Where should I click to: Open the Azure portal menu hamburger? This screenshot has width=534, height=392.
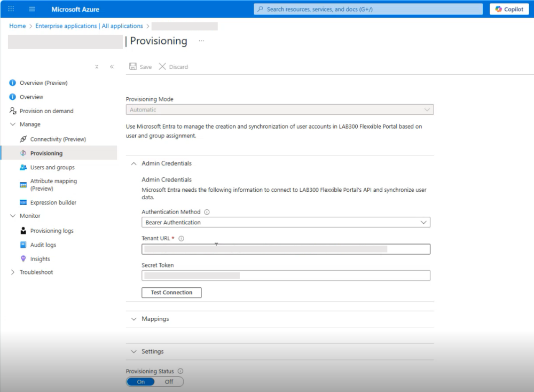pyautogui.click(x=33, y=9)
